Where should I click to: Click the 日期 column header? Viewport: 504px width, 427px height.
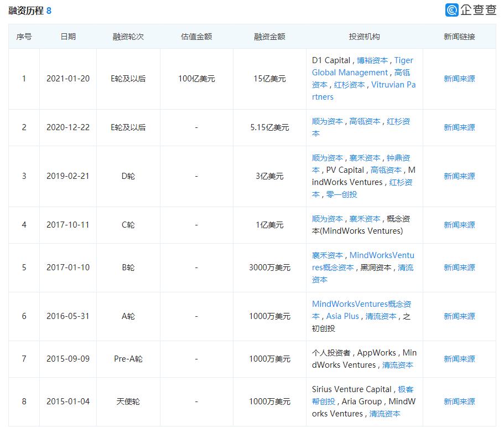68,37
